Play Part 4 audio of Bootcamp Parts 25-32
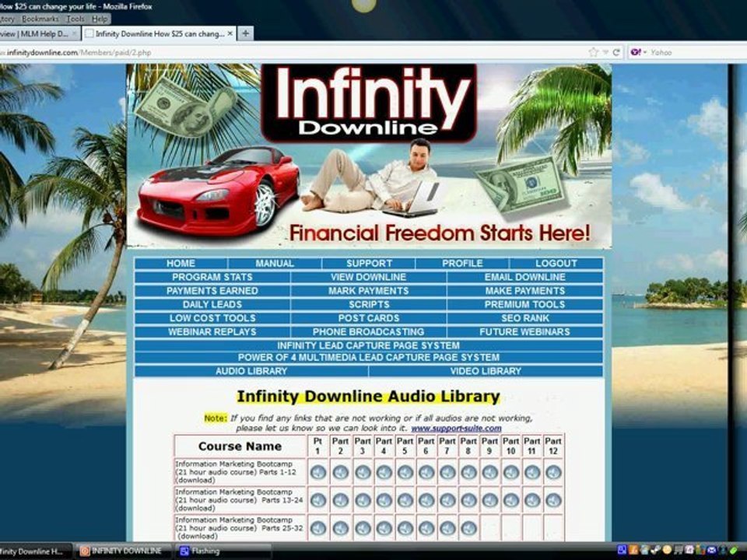The image size is (747, 560). coord(384,528)
